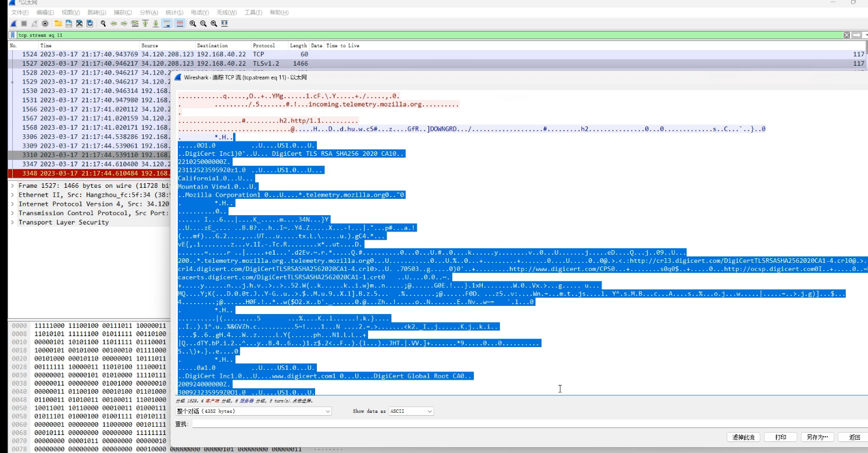Open the Find Packet tool

102,23
